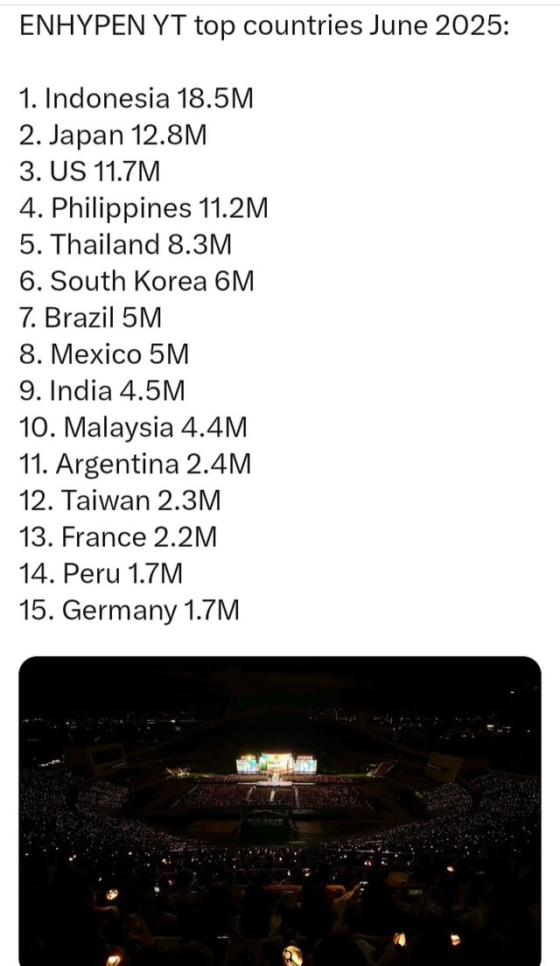This screenshot has height=966, width=560.
Task: Click the 'France 2.2M' entry
Action: (118, 537)
